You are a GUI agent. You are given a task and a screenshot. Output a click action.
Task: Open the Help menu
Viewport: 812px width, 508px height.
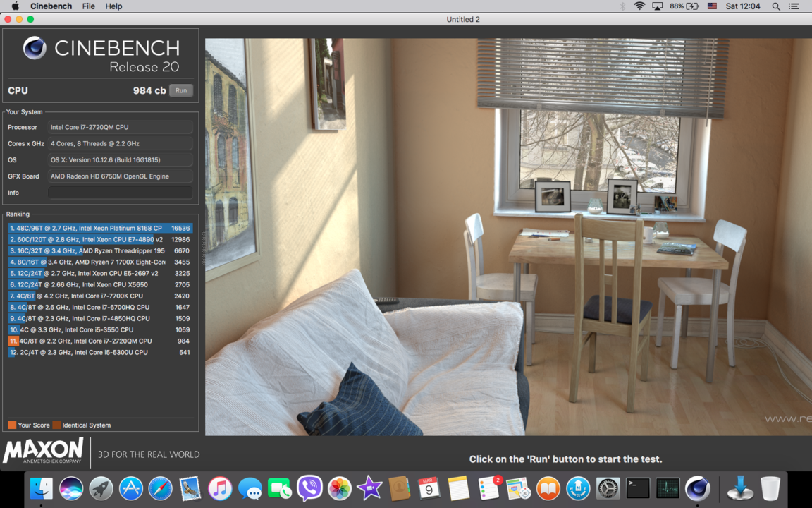tap(113, 6)
